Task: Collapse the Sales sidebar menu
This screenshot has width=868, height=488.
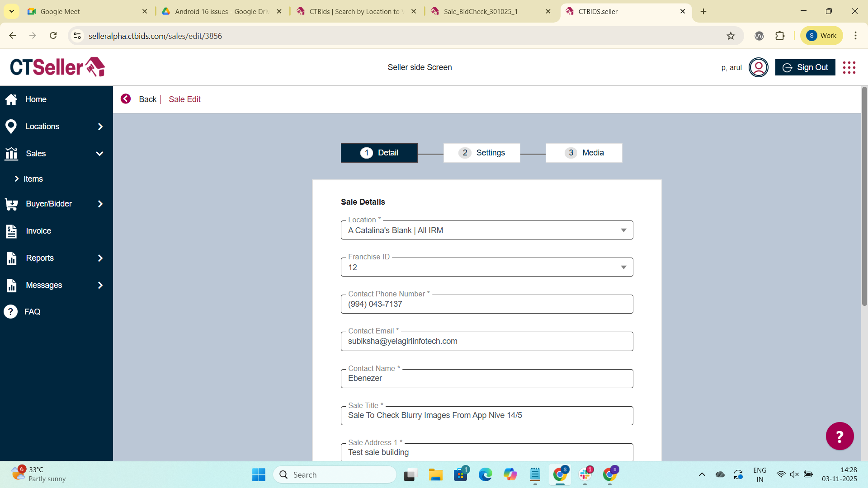Action: click(x=99, y=154)
